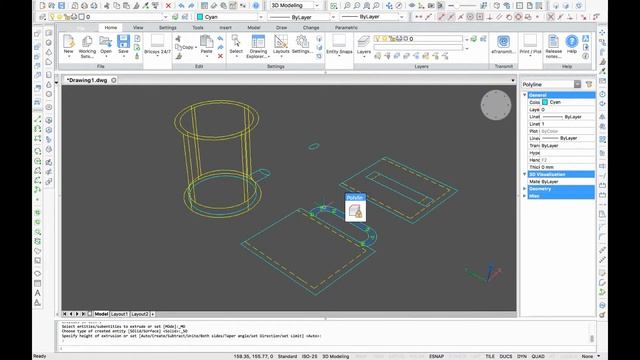This screenshot has height=360, width=640.
Task: Click the command history scrollbar
Action: 591,338
